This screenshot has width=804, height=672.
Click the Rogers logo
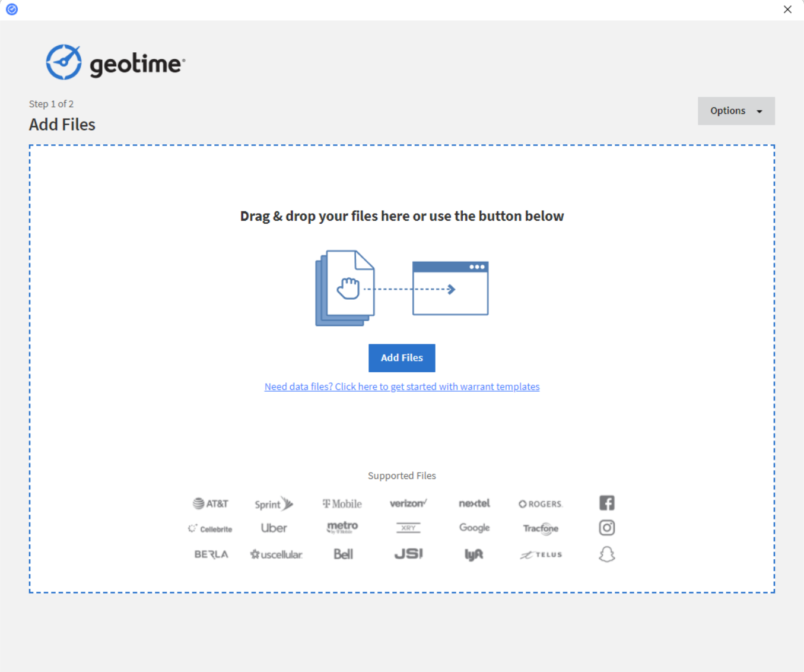pos(540,504)
